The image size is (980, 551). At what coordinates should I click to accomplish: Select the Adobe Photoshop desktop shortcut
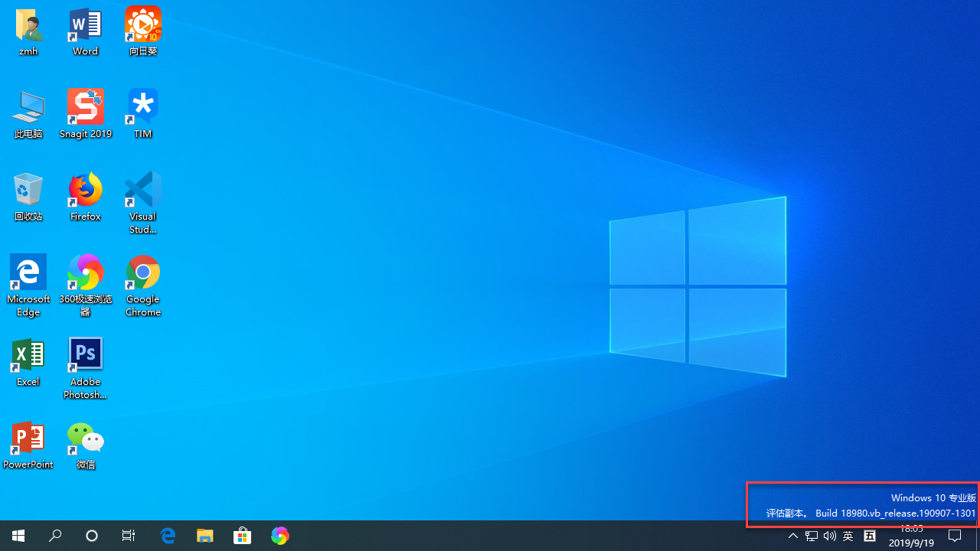pyautogui.click(x=85, y=368)
